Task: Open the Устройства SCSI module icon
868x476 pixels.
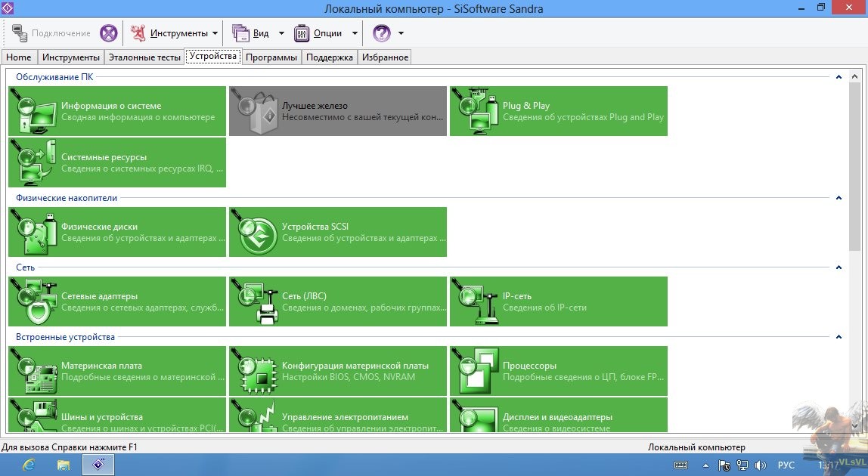Action: [255, 233]
